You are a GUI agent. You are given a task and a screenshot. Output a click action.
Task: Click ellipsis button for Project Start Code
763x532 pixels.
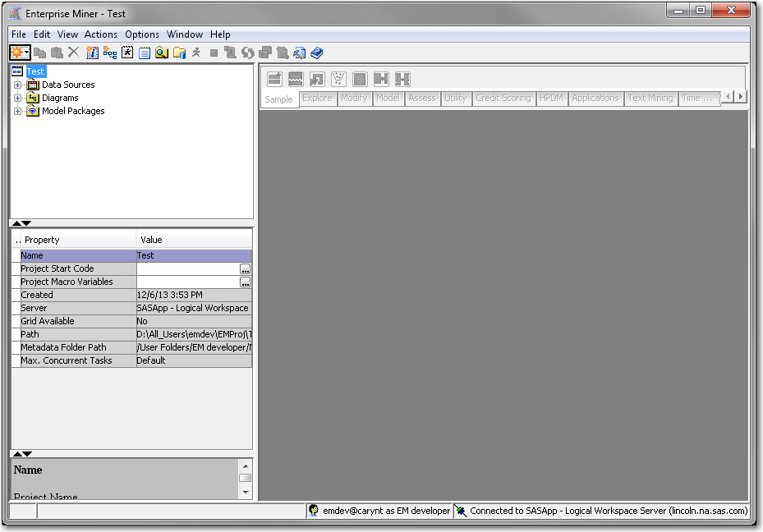(245, 269)
